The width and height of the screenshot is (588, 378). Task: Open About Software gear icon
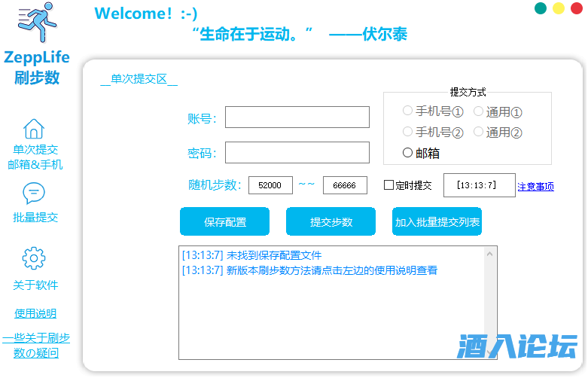pos(34,258)
